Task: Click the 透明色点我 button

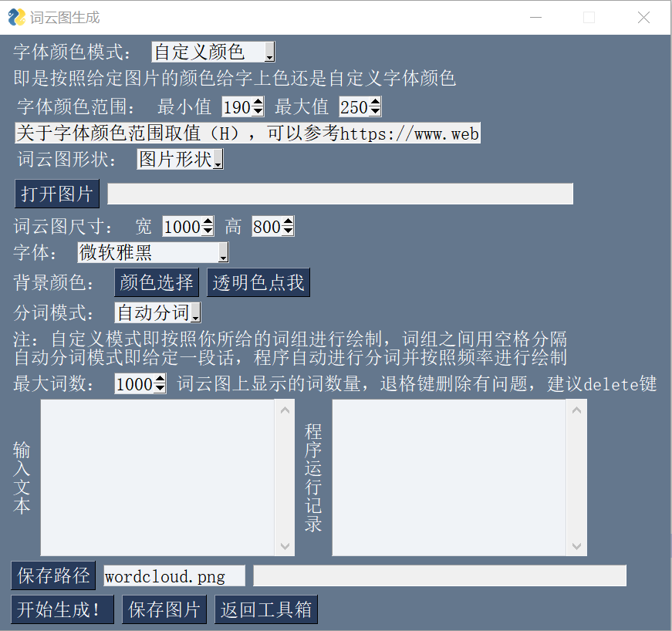Action: [258, 282]
